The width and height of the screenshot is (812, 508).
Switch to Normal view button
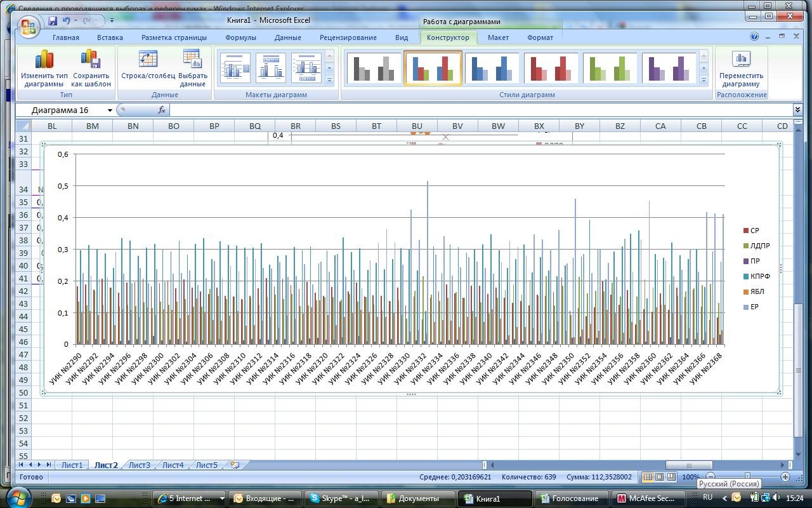648,477
